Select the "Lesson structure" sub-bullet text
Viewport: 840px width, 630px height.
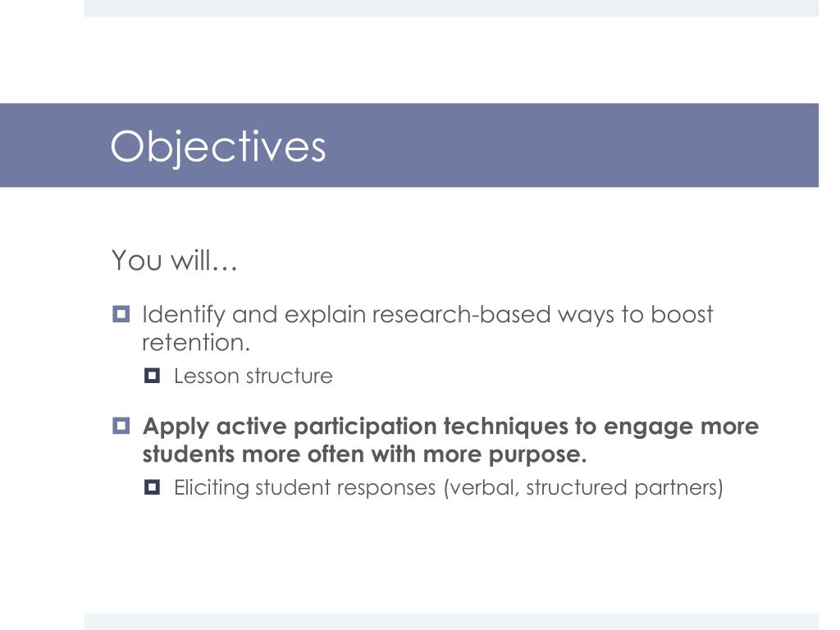point(253,376)
